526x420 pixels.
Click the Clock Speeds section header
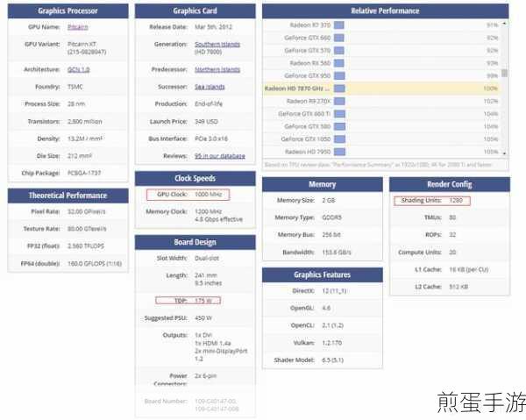[195, 179]
